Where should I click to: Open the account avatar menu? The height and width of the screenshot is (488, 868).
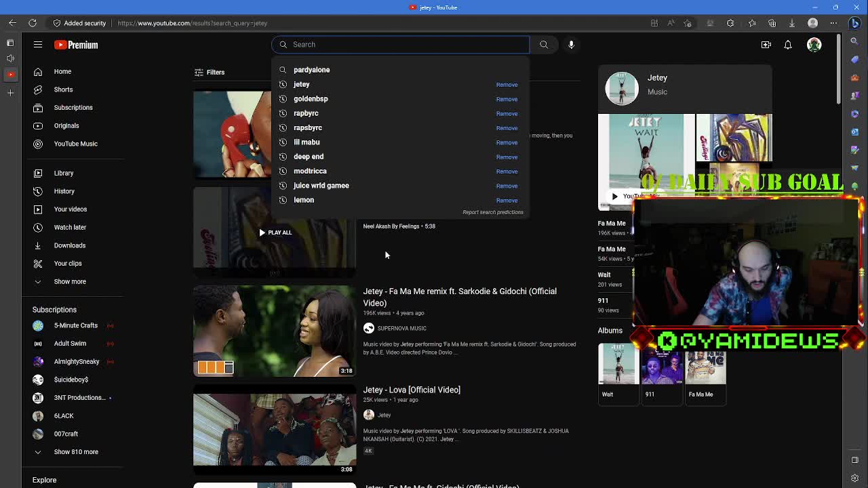click(x=814, y=45)
